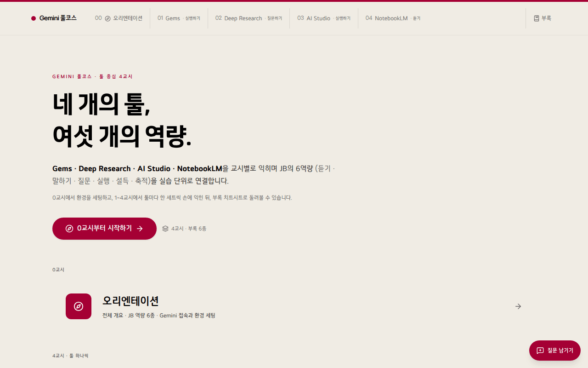
Task: Click the chat-plus icon in 질문 남기기
Action: pyautogui.click(x=540, y=351)
